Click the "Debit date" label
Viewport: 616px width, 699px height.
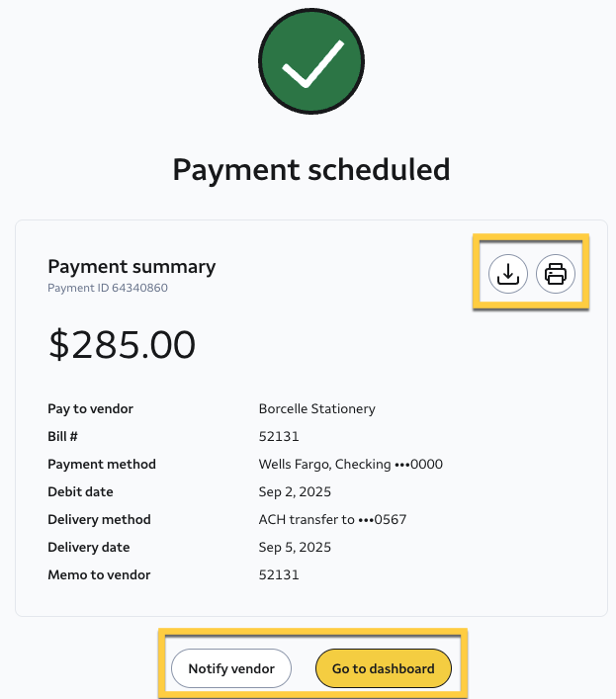pos(80,491)
